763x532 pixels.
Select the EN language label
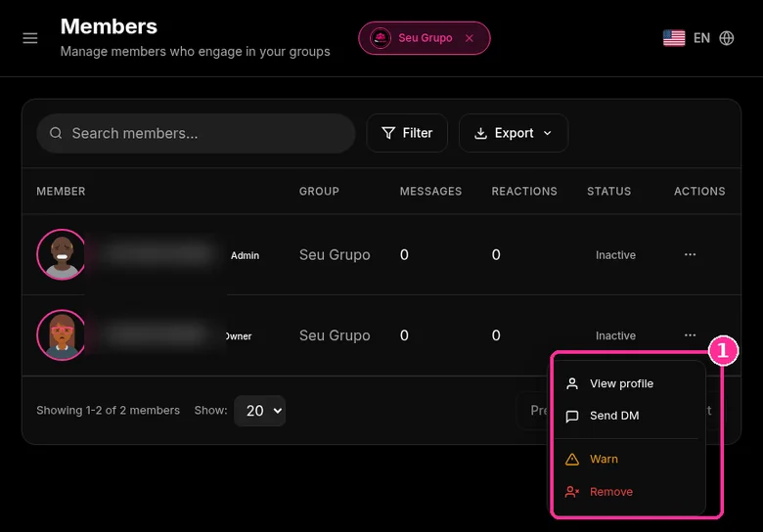point(701,38)
